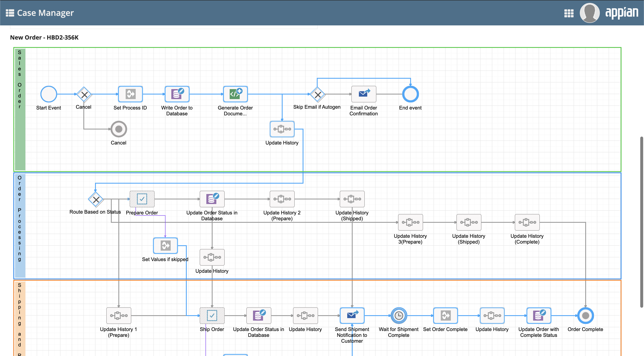This screenshot has height=356, width=644.
Task: Select the Route Based on Status gateway
Action: coord(96,199)
